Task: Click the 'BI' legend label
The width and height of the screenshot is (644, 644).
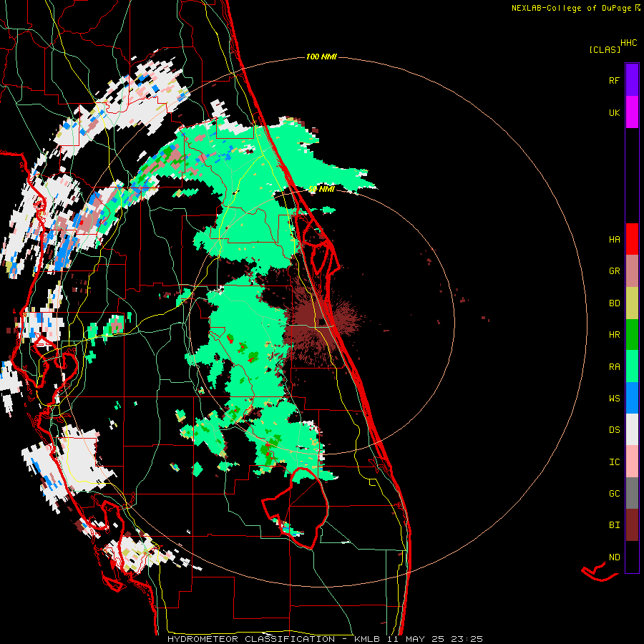Action: [x=614, y=525]
